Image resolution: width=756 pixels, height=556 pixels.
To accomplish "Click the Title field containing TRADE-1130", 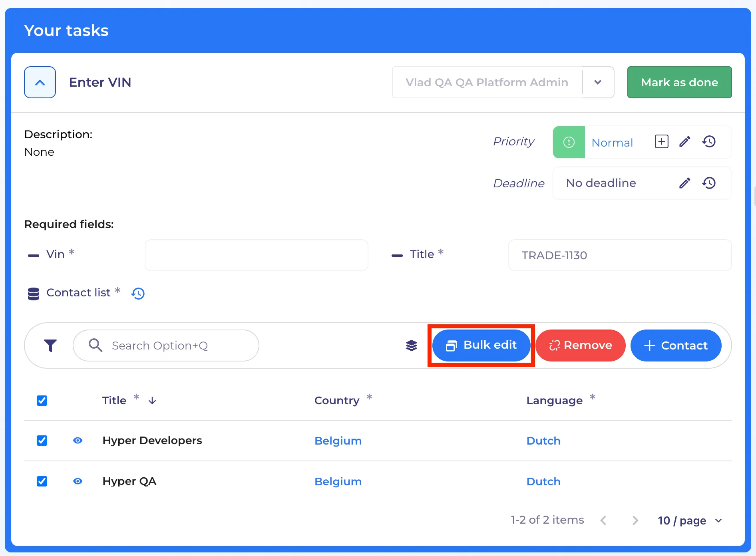I will pyautogui.click(x=620, y=255).
